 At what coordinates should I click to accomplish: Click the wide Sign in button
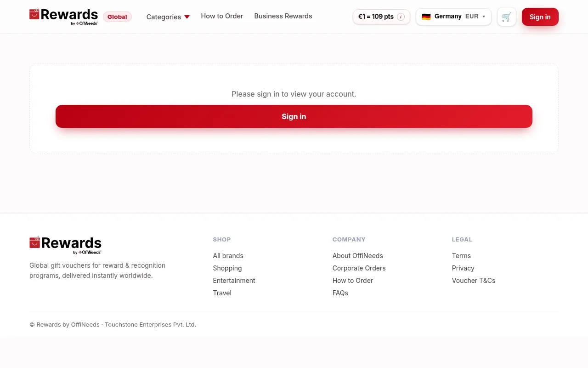coord(294,116)
